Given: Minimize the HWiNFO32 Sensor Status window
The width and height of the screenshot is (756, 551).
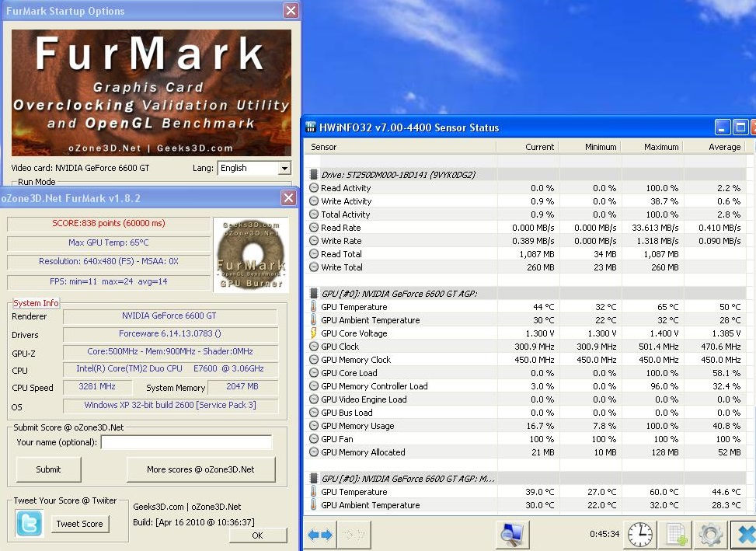Looking at the screenshot, I should [x=722, y=127].
